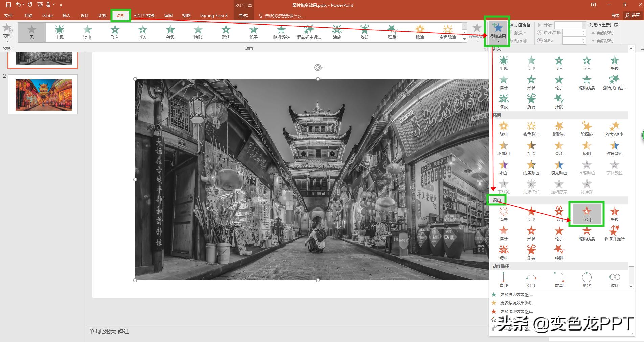644x342 pixels.
Task: Apply the 弹跳 entrance effect in dropdown
Action: point(559,101)
